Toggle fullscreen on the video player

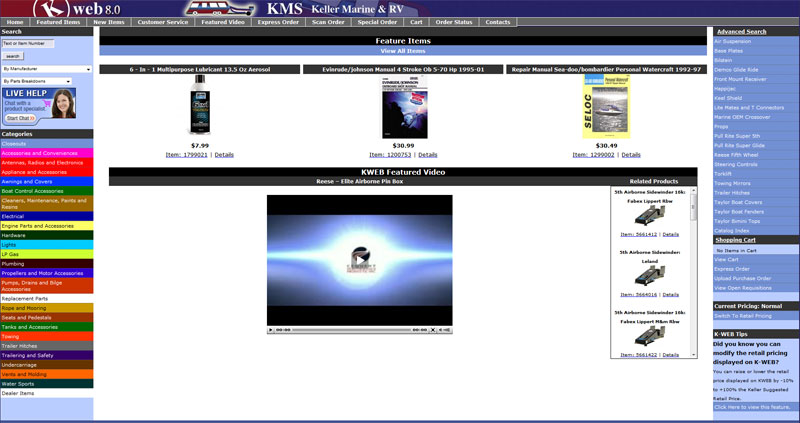433,330
